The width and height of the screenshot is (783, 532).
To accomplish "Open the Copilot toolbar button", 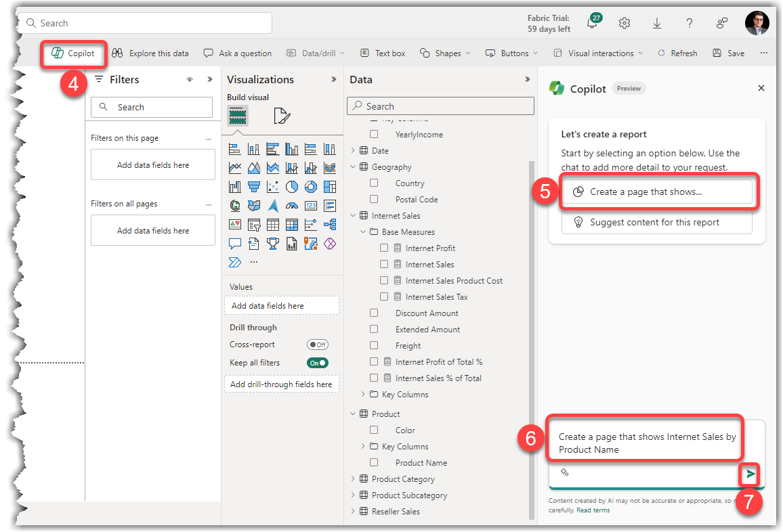I will click(x=73, y=53).
